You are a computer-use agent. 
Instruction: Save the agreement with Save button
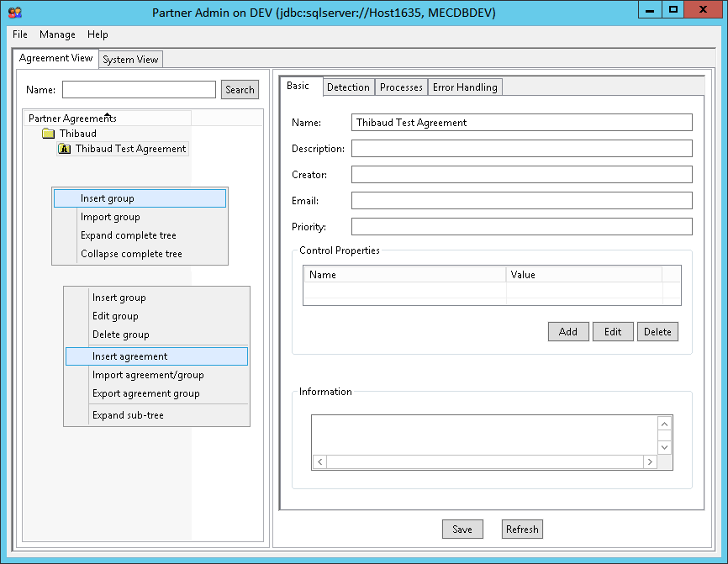(x=462, y=530)
